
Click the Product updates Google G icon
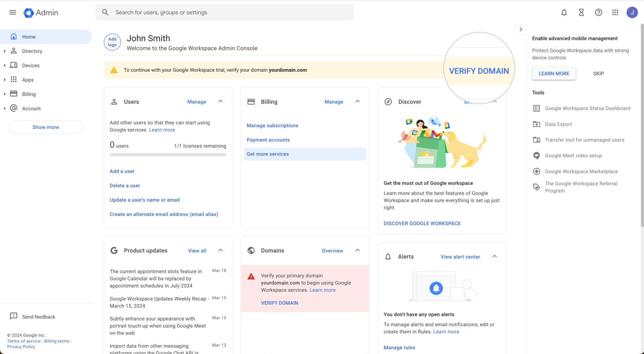[x=114, y=251]
